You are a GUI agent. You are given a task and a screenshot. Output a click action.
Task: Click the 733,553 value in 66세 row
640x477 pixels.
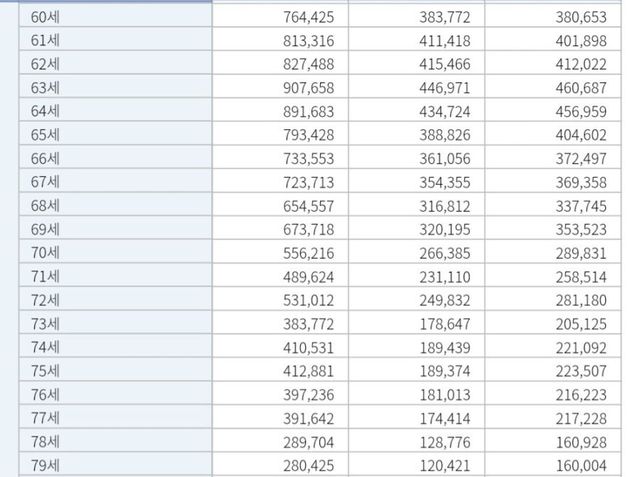(308, 158)
